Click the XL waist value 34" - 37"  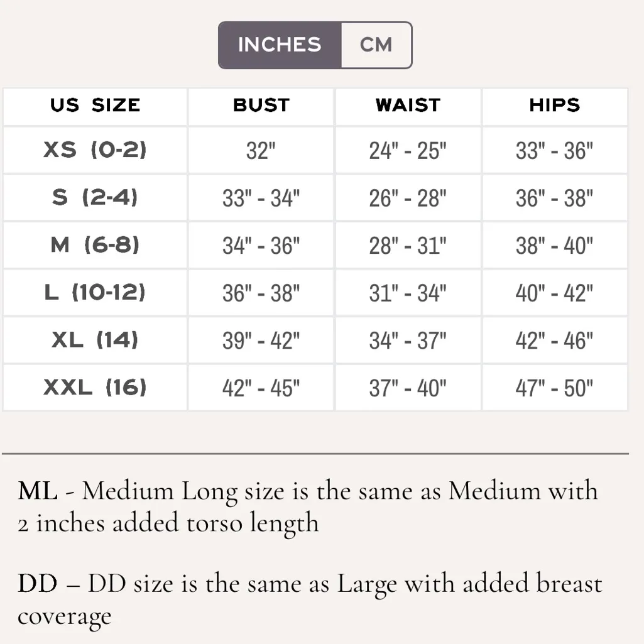[x=408, y=341]
